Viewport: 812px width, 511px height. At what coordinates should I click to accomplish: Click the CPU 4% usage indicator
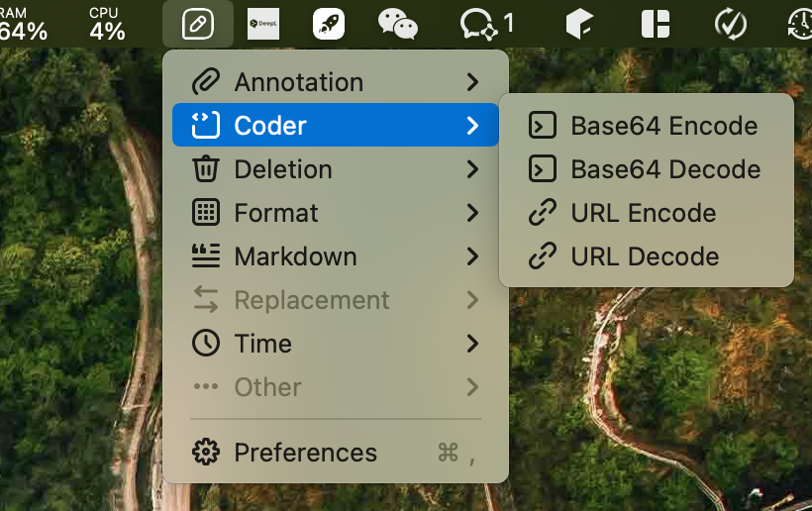pos(107,24)
